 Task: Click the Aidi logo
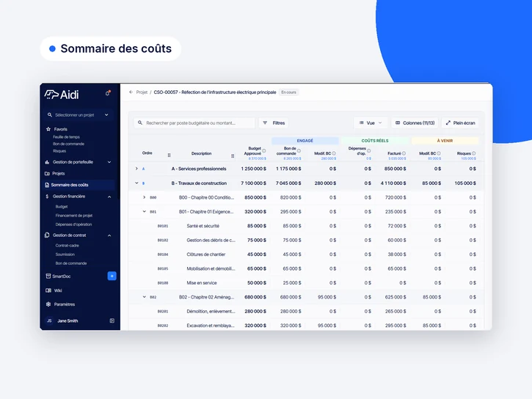tap(62, 95)
